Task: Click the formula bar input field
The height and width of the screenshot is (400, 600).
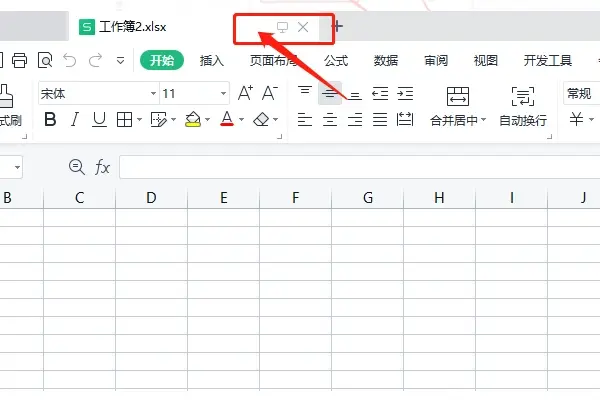Action: [x=350, y=167]
